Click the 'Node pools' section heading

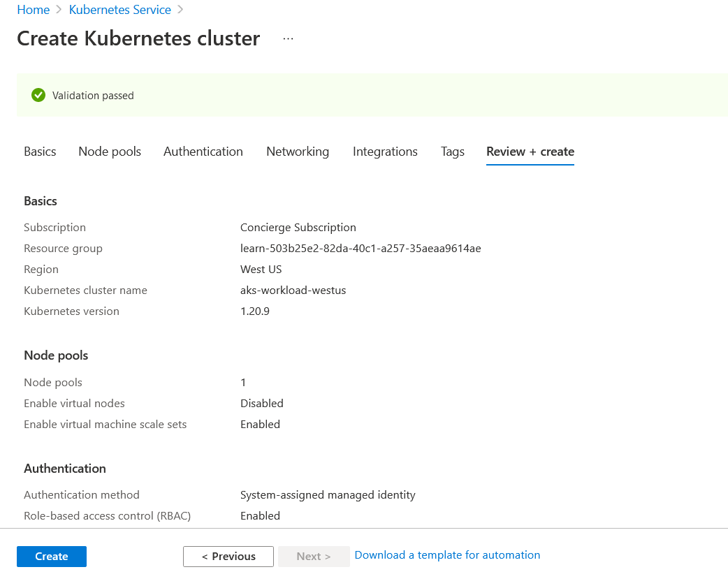point(56,355)
